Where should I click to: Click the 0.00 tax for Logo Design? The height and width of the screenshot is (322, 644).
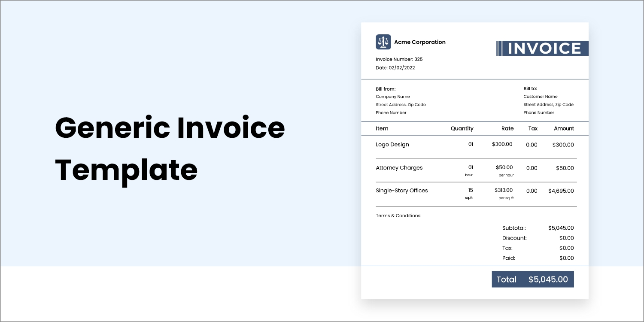532,145
